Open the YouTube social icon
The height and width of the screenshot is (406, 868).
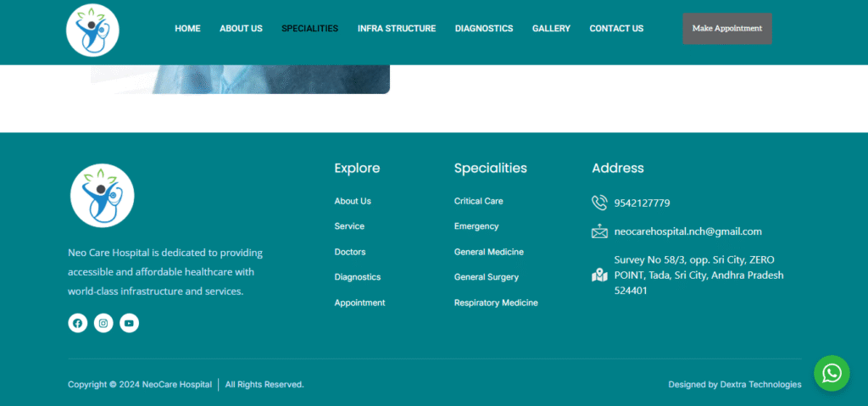(x=129, y=323)
